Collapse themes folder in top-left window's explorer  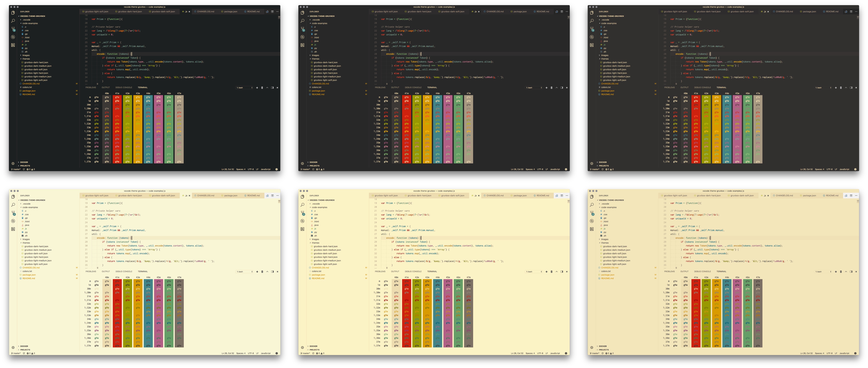(26, 59)
